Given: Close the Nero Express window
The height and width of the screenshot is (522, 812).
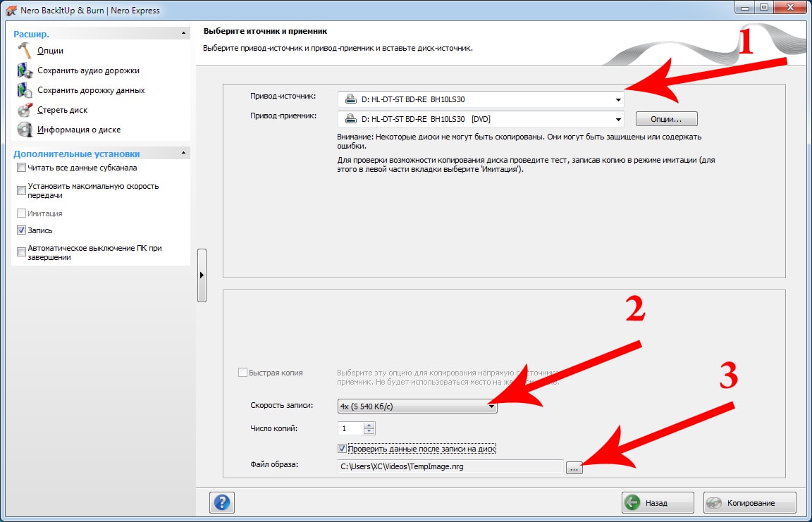Looking at the screenshot, I should click(x=790, y=8).
